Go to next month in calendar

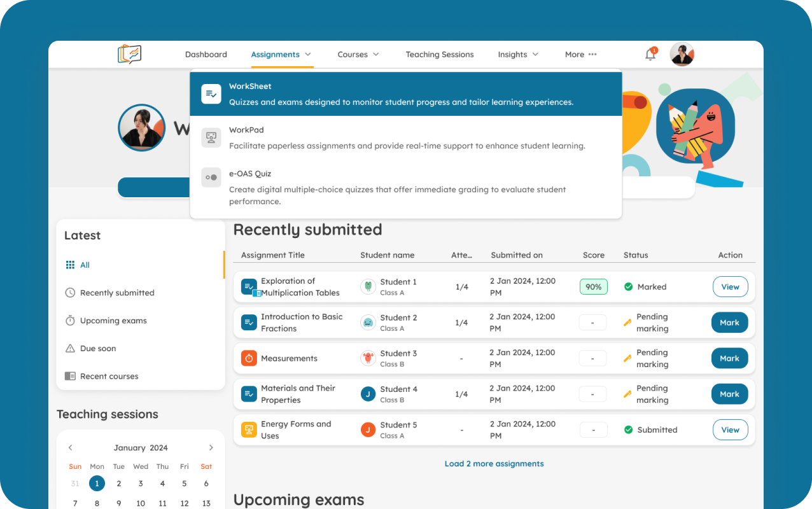pos(211,448)
